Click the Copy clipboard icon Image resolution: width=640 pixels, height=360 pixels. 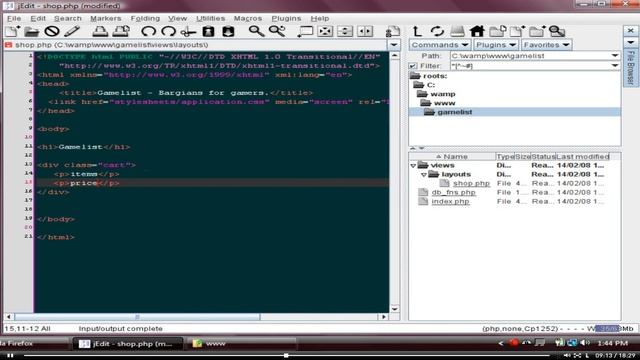[208, 31]
